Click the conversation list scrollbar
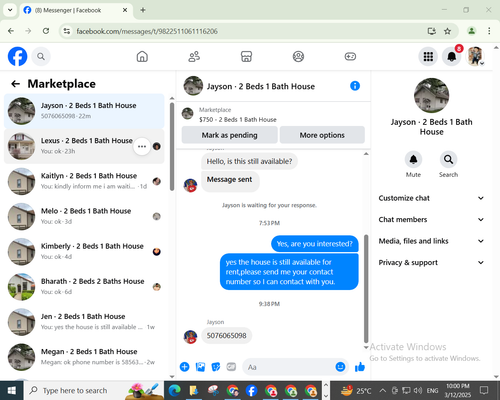500x400 pixels. coord(172,147)
